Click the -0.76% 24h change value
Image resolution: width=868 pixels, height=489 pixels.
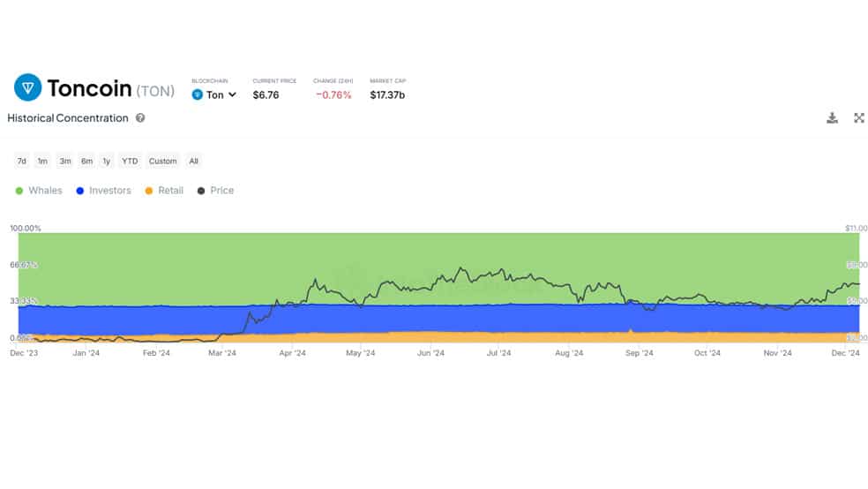(333, 95)
